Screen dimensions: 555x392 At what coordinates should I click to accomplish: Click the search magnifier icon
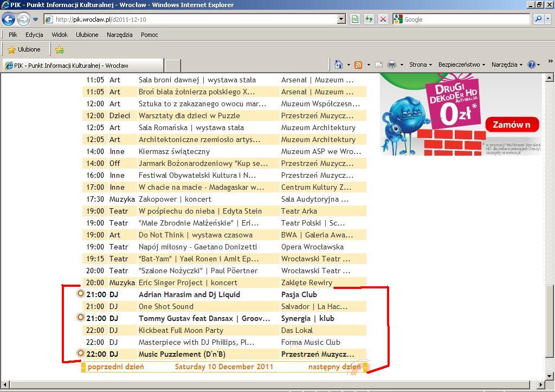pyautogui.click(x=538, y=19)
